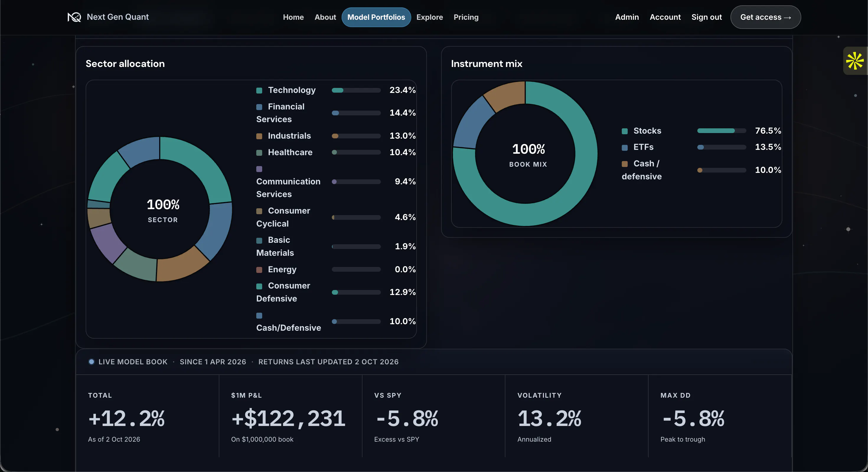868x472 pixels.
Task: Click the Next Gen Quant logo icon
Action: [74, 17]
